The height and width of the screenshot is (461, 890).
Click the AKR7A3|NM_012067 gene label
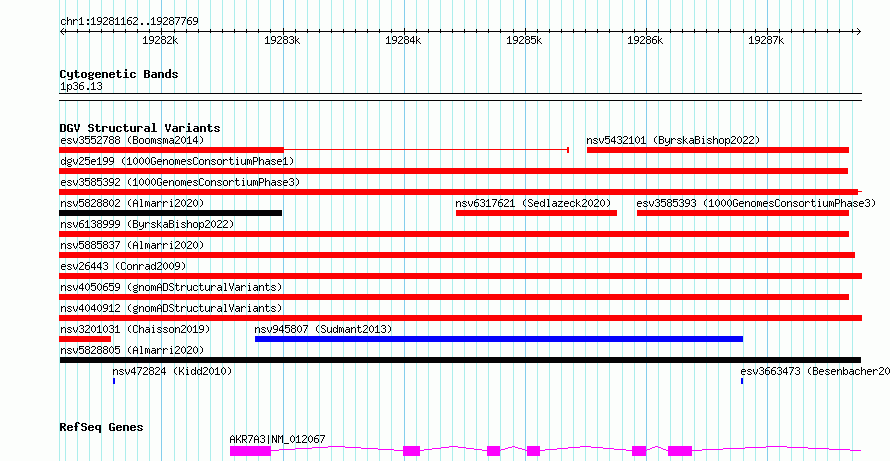[278, 439]
